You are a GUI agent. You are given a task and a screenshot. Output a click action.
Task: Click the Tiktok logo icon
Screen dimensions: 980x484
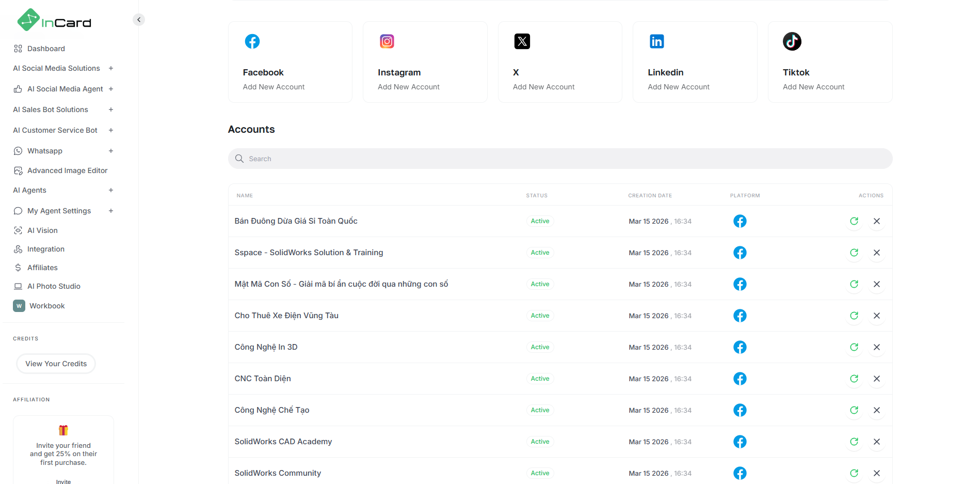pyautogui.click(x=792, y=41)
